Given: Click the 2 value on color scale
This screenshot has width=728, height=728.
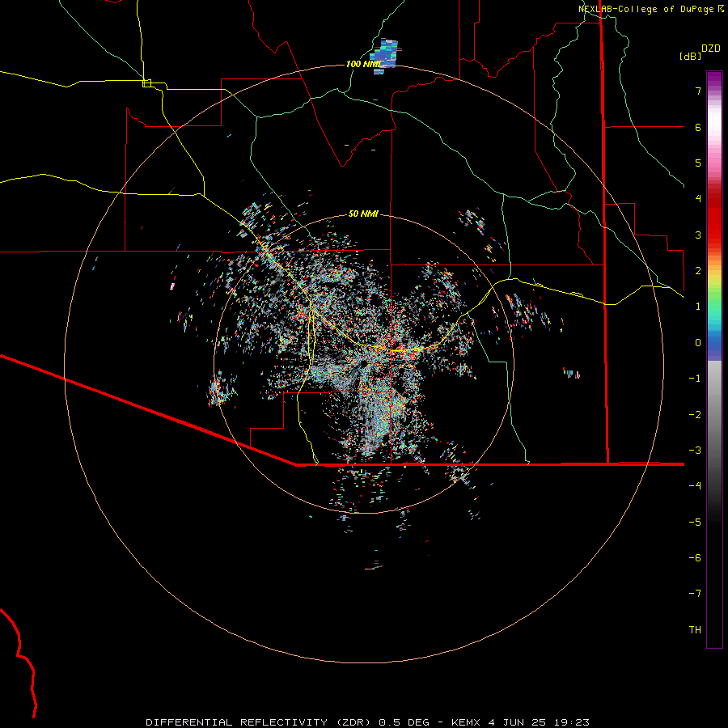Looking at the screenshot, I should [698, 271].
